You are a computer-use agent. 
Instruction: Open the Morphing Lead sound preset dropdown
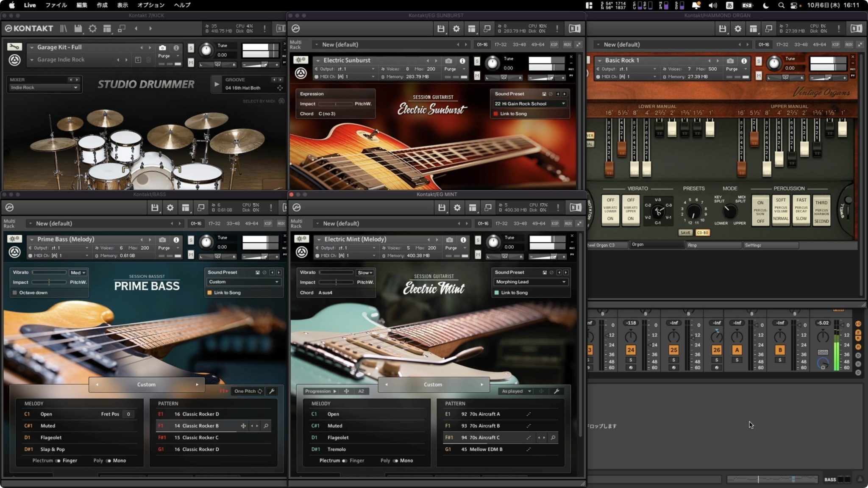click(531, 282)
